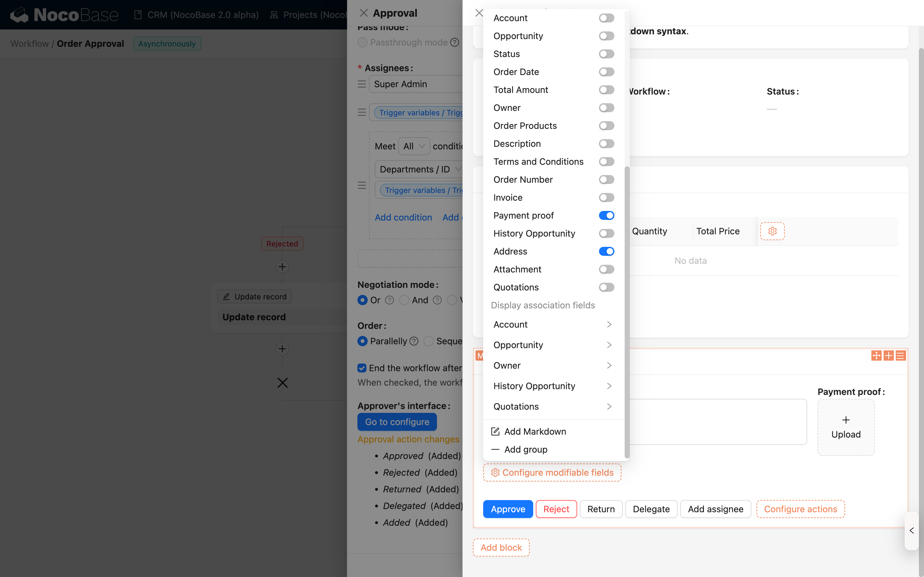Disable the Payment proof field toggle
The width and height of the screenshot is (924, 577).
[x=606, y=215]
